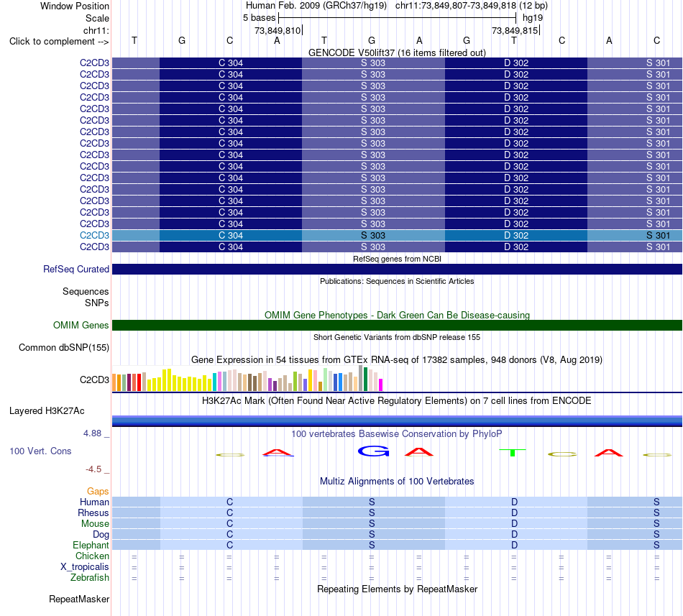Click the 'SNPs' track label
Screen dimensions: 683x616
(97, 303)
